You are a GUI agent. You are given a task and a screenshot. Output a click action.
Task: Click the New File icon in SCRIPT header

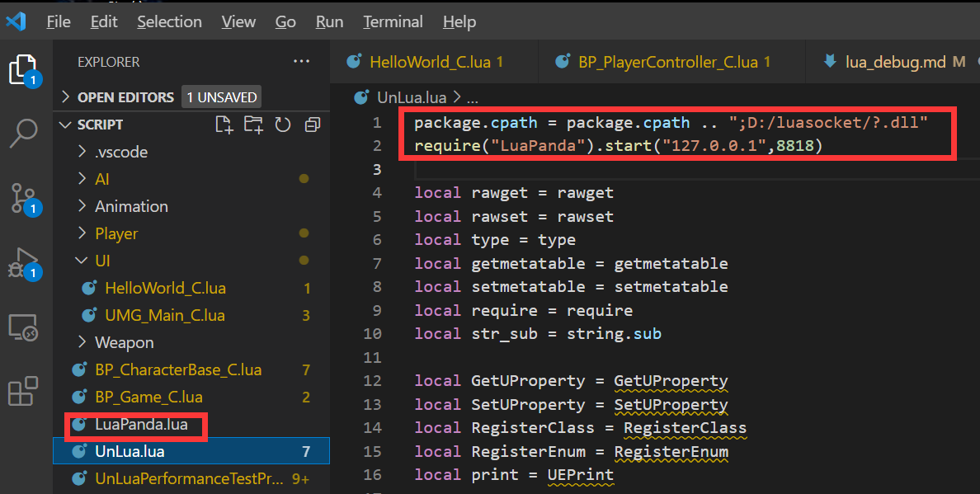point(224,125)
